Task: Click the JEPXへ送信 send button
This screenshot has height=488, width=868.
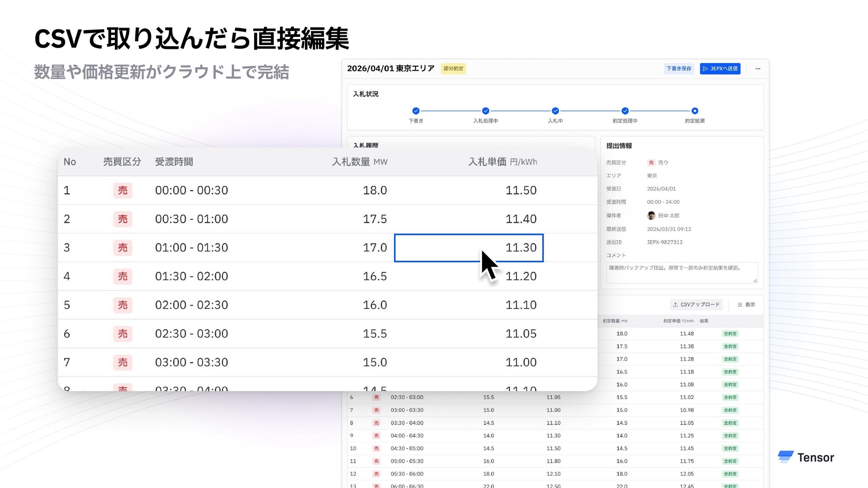Action: pyautogui.click(x=720, y=69)
